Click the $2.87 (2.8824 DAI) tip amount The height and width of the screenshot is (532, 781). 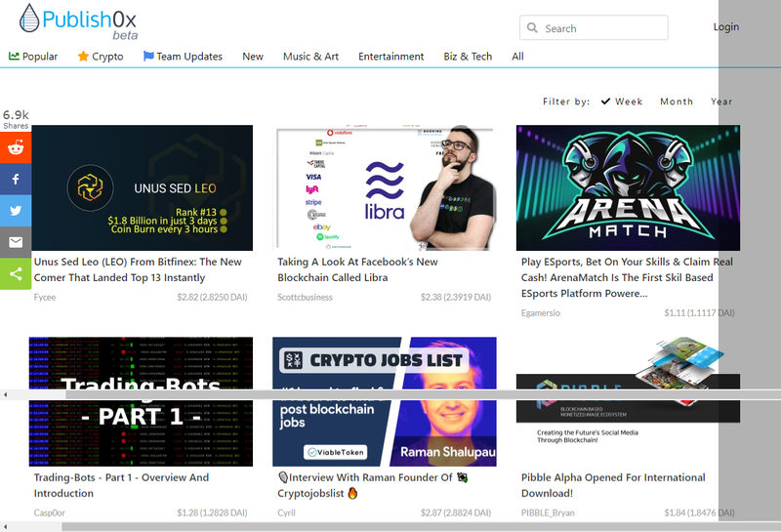(456, 512)
